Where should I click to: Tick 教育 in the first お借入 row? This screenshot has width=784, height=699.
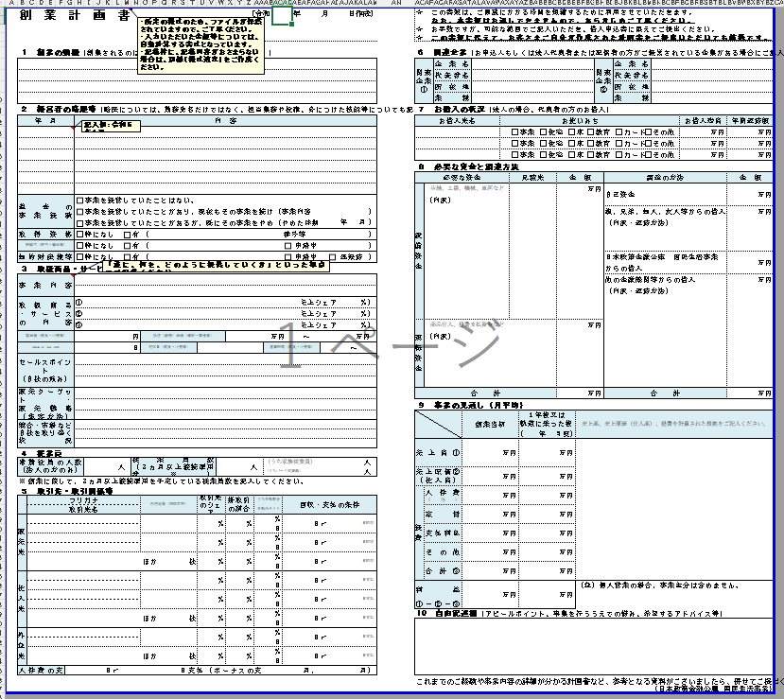coord(590,132)
